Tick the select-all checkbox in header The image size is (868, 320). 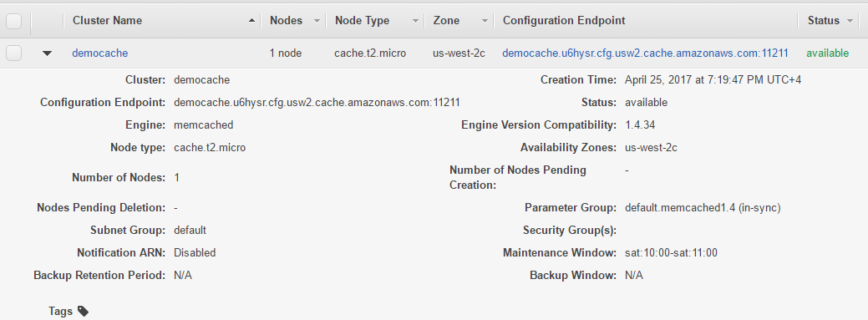tap(14, 21)
